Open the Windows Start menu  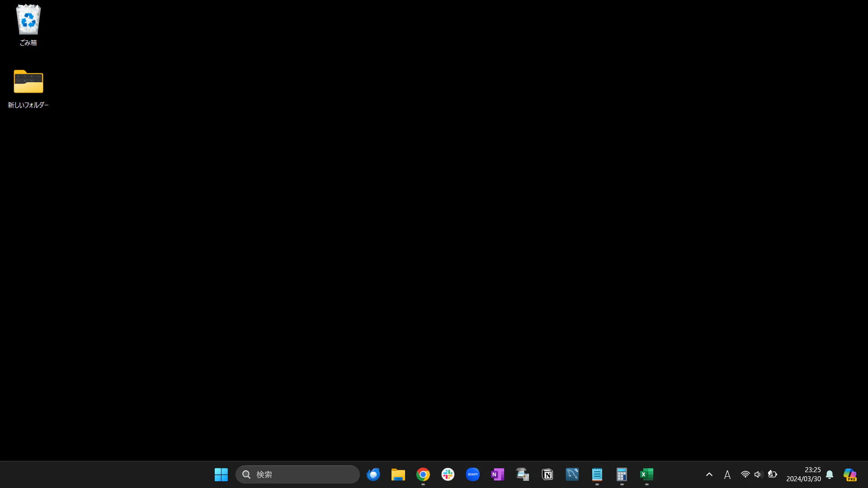pyautogui.click(x=221, y=474)
